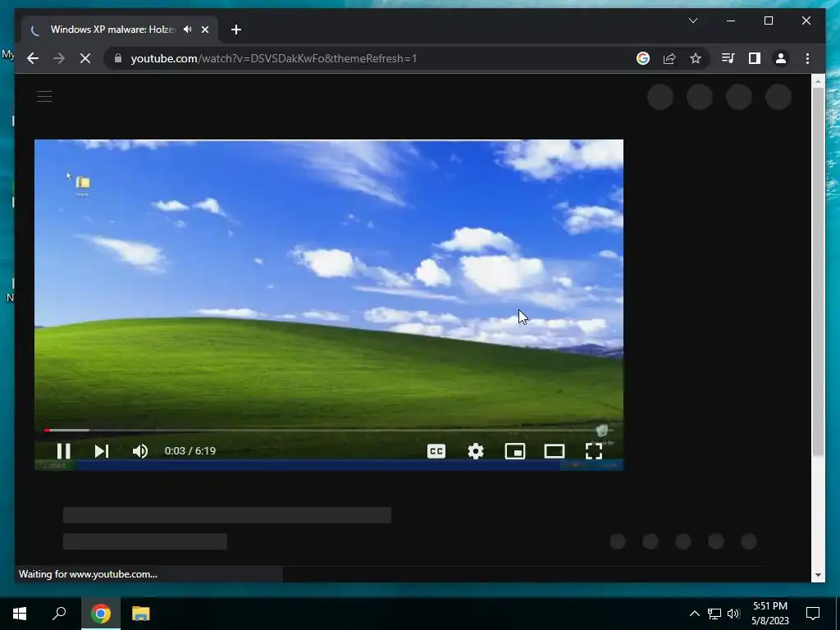840x630 pixels.
Task: Switch to theater mode
Action: pos(554,451)
